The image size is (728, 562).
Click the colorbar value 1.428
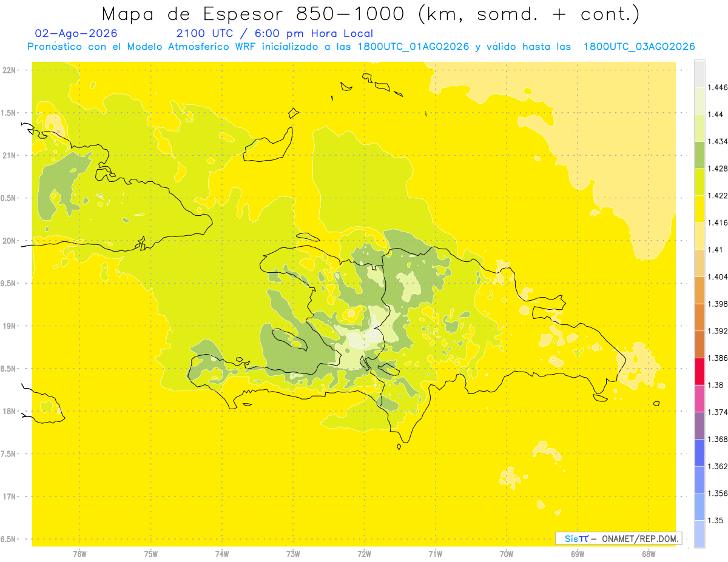[718, 169]
